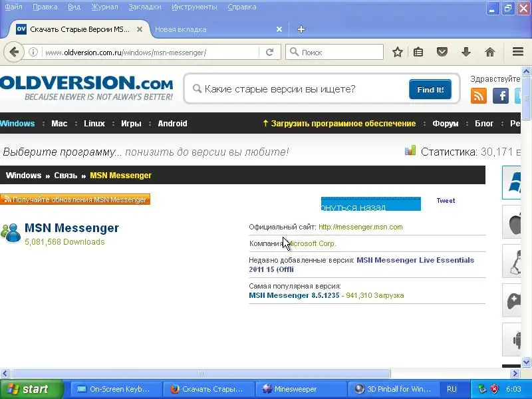
Task: Select the Apple logo sidebar icon
Action: click(x=511, y=222)
